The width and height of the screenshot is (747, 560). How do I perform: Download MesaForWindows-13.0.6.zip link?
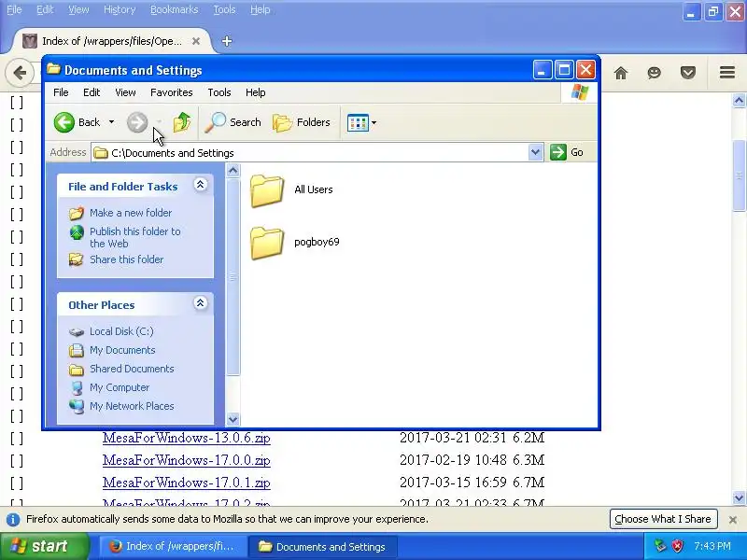click(x=186, y=438)
